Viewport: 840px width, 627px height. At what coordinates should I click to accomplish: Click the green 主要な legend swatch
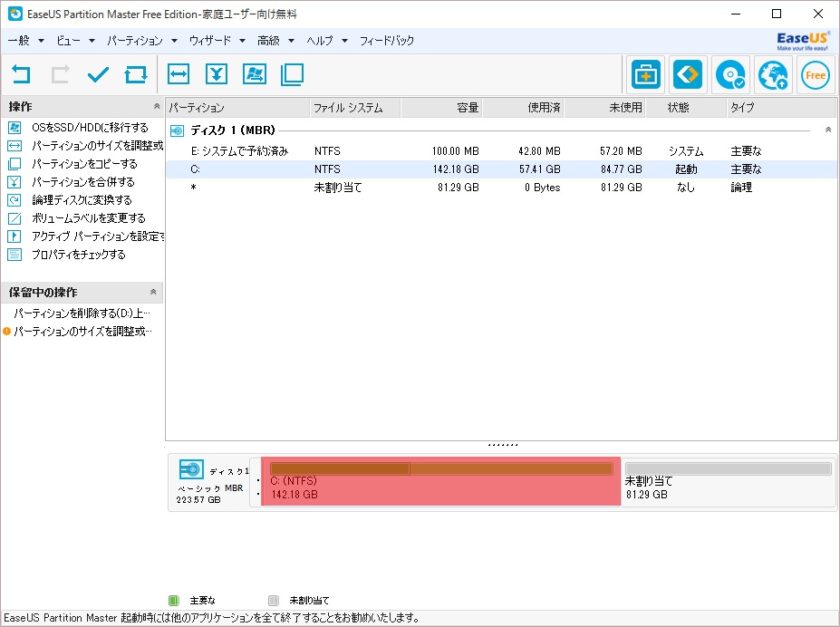tap(174, 601)
